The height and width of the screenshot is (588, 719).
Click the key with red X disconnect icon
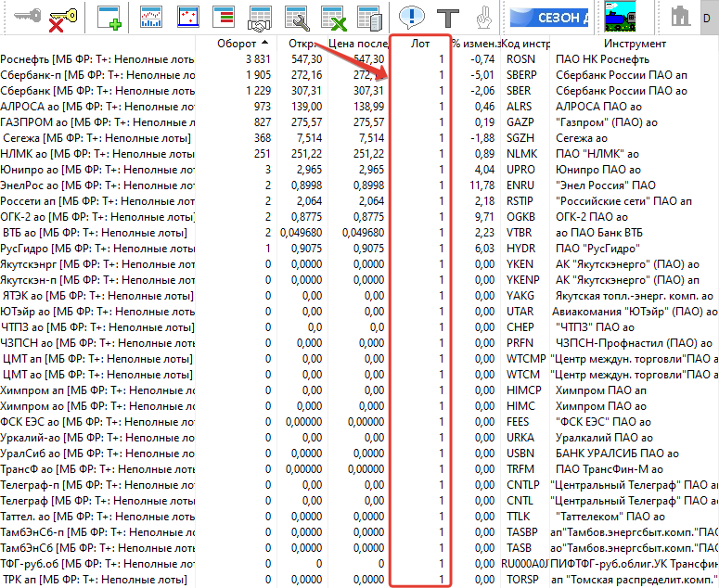pyautogui.click(x=62, y=16)
